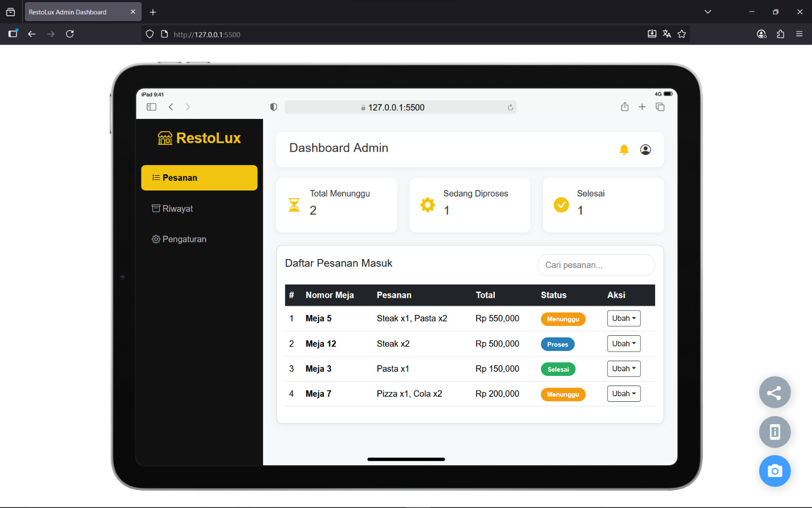
Task: Open Ubah dropdown for Meja 7
Action: (623, 394)
